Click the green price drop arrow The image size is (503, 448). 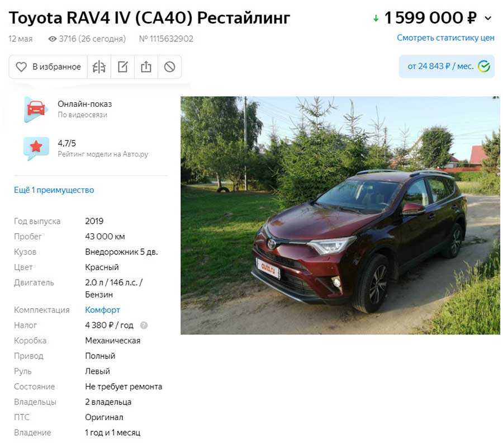click(376, 18)
